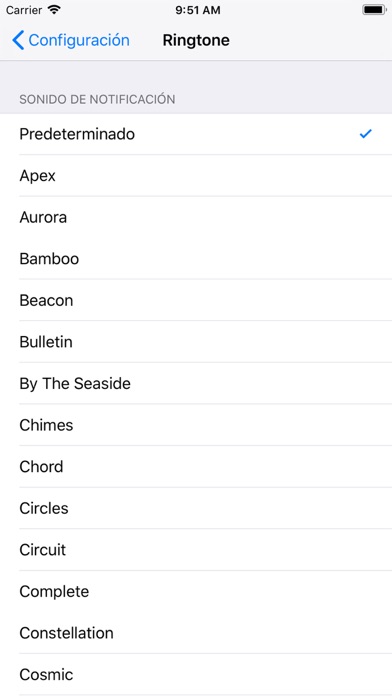Image resolution: width=392 pixels, height=696 pixels.
Task: Pick the Chord sound
Action: 196,467
